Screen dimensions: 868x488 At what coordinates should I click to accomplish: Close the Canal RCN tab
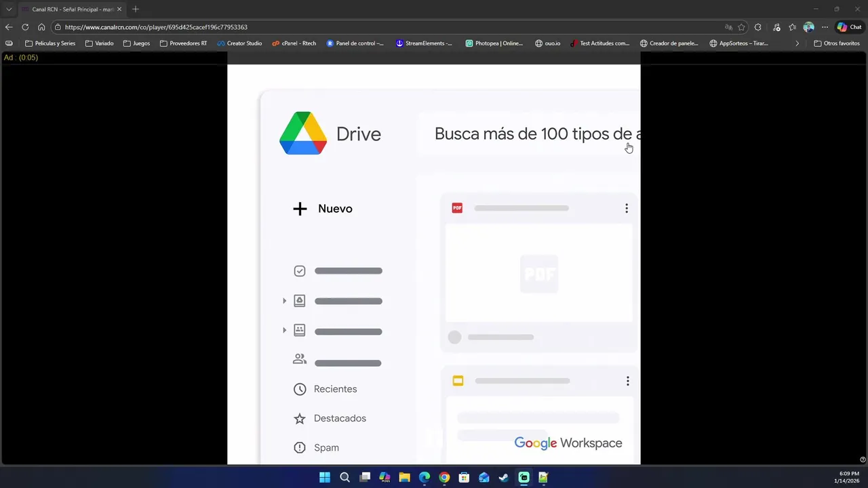click(119, 9)
